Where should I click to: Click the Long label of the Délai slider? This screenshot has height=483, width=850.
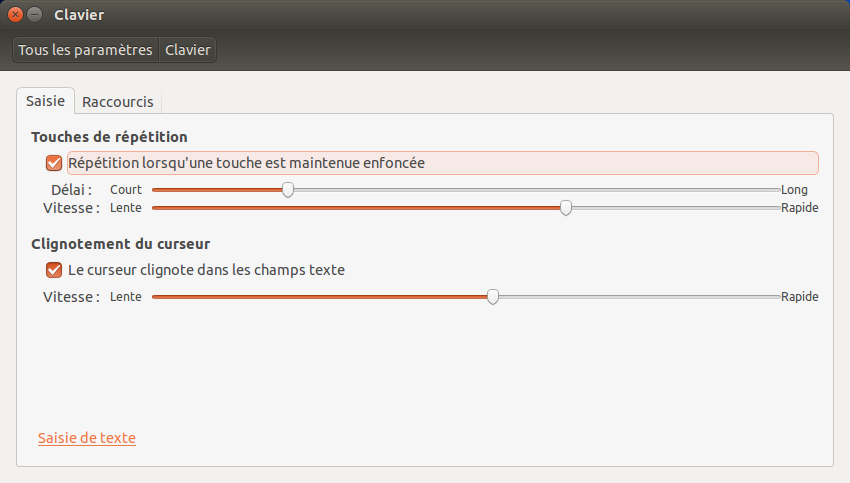794,190
